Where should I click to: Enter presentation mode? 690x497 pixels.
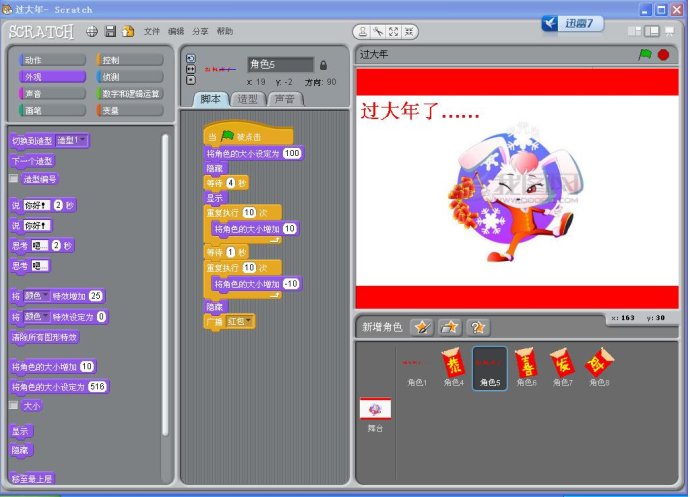coord(669,31)
